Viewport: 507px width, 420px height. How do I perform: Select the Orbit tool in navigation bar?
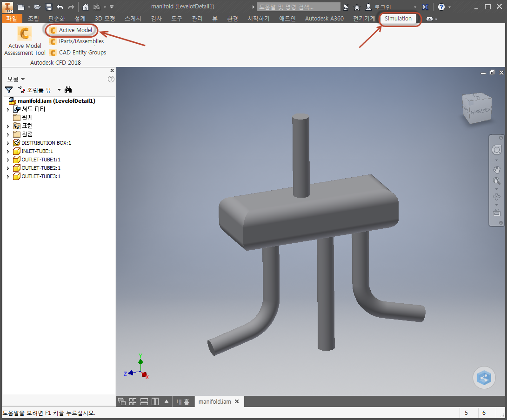497,197
